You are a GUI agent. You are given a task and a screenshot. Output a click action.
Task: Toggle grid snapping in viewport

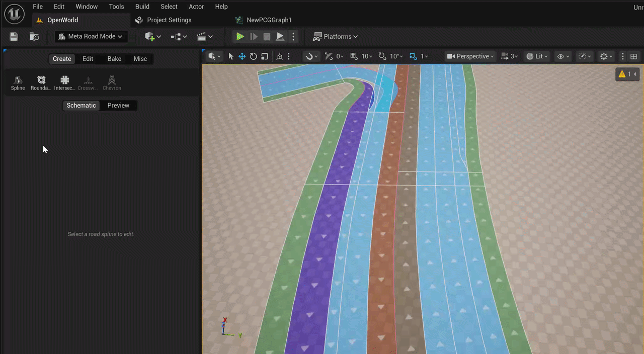click(354, 56)
